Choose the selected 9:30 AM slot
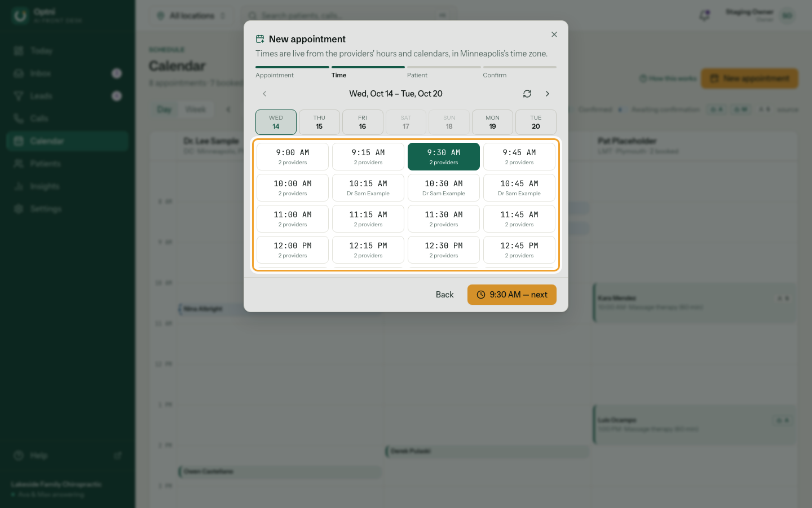The image size is (812, 508). [444, 156]
